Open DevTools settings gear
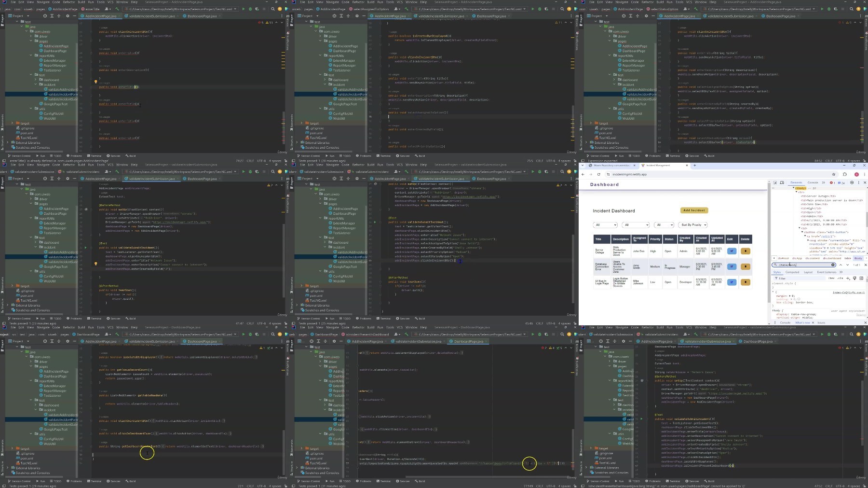The width and height of the screenshot is (868, 488). [852, 182]
